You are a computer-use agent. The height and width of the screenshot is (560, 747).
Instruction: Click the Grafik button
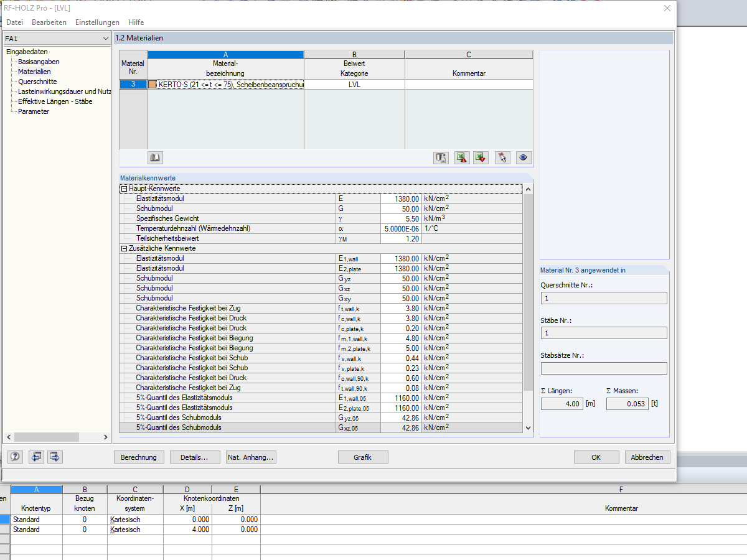coord(363,457)
